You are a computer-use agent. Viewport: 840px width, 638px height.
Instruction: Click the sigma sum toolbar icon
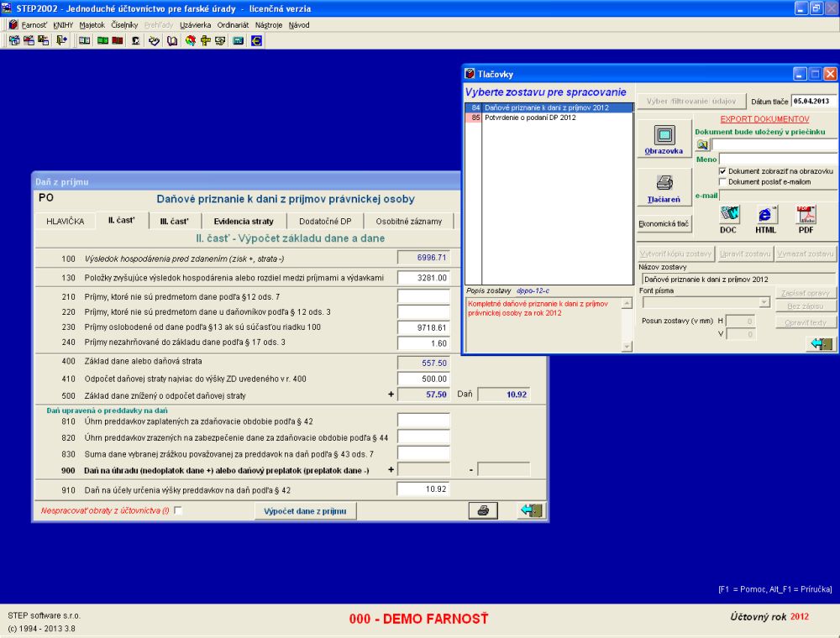(135, 40)
